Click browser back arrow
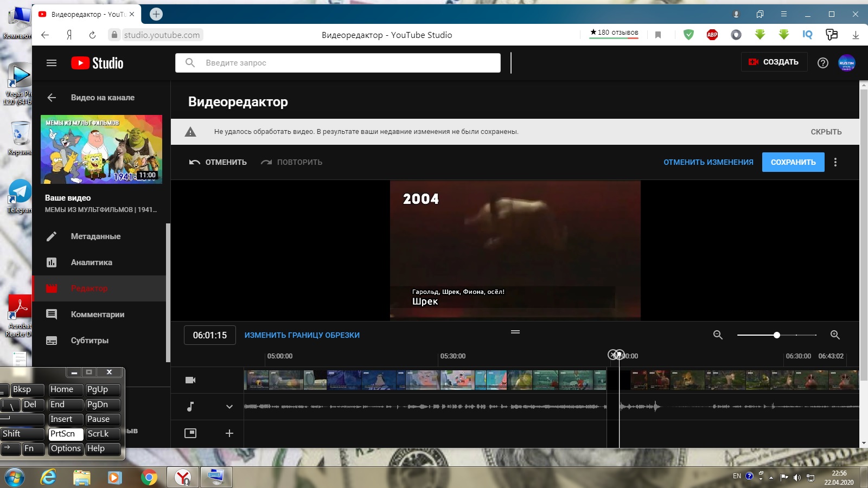Screen dimensions: 868x488 45,35
